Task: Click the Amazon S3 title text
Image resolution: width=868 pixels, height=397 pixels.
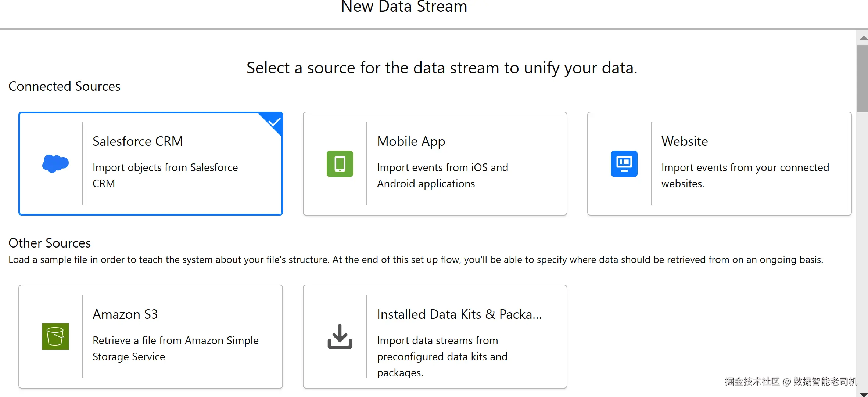Action: (125, 314)
